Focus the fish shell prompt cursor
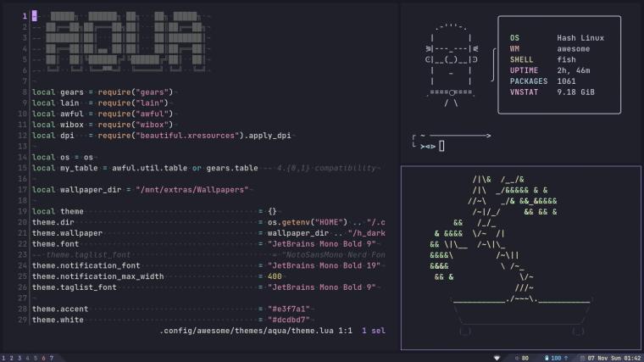 pos(441,146)
